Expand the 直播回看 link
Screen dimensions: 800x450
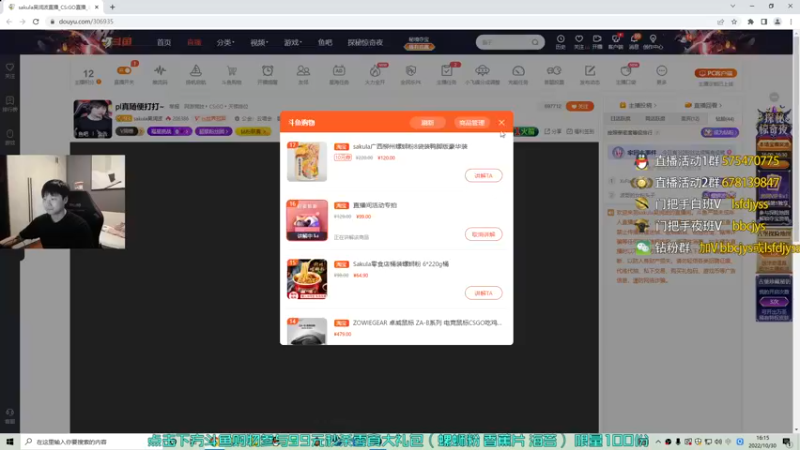pyautogui.click(x=703, y=105)
